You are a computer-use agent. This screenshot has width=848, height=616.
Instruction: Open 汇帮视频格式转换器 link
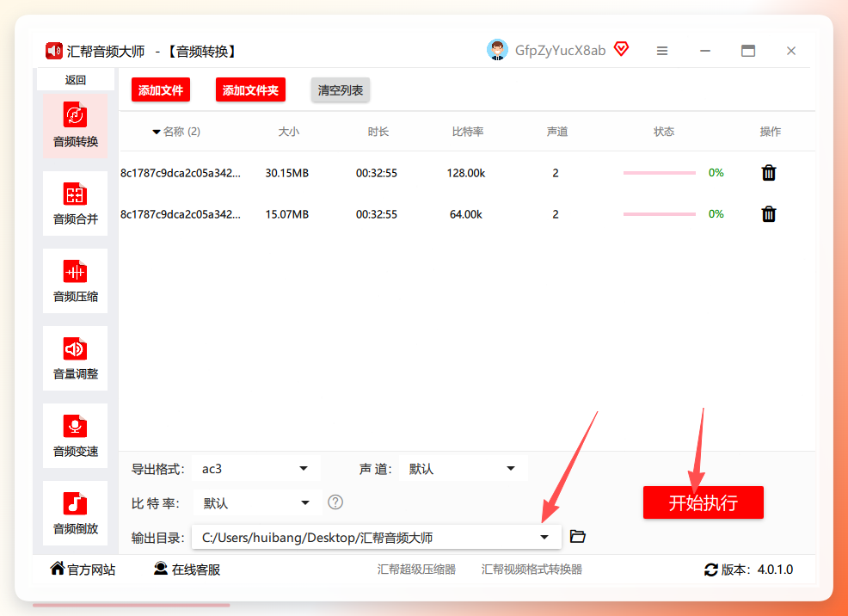(x=532, y=570)
